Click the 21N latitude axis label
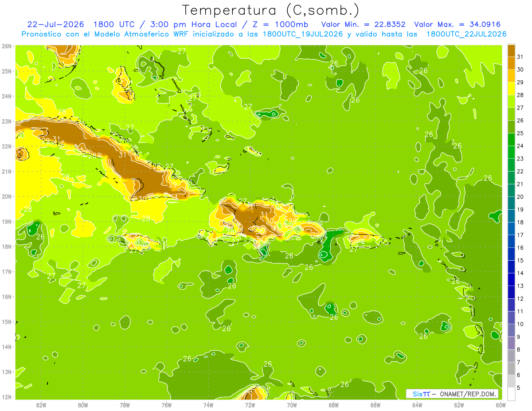The height and width of the screenshot is (411, 532). point(6,171)
